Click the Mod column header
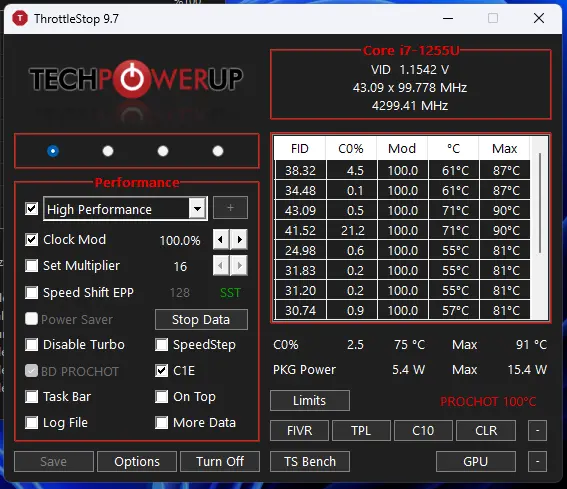Screen dimensions: 567x489 tap(402, 149)
